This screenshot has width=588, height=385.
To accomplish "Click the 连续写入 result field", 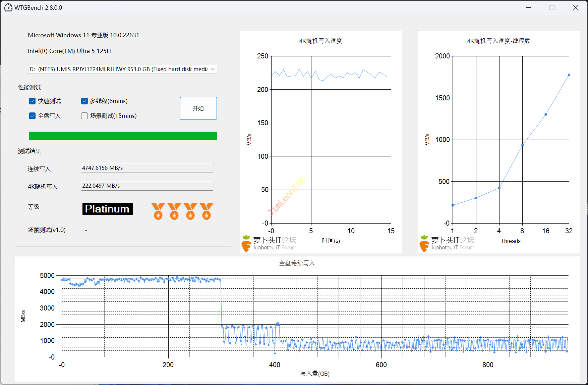I will [x=147, y=168].
